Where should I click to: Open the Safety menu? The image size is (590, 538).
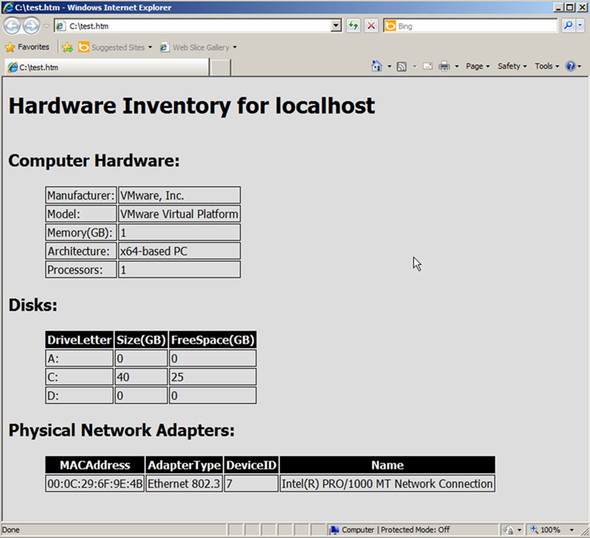(x=512, y=66)
